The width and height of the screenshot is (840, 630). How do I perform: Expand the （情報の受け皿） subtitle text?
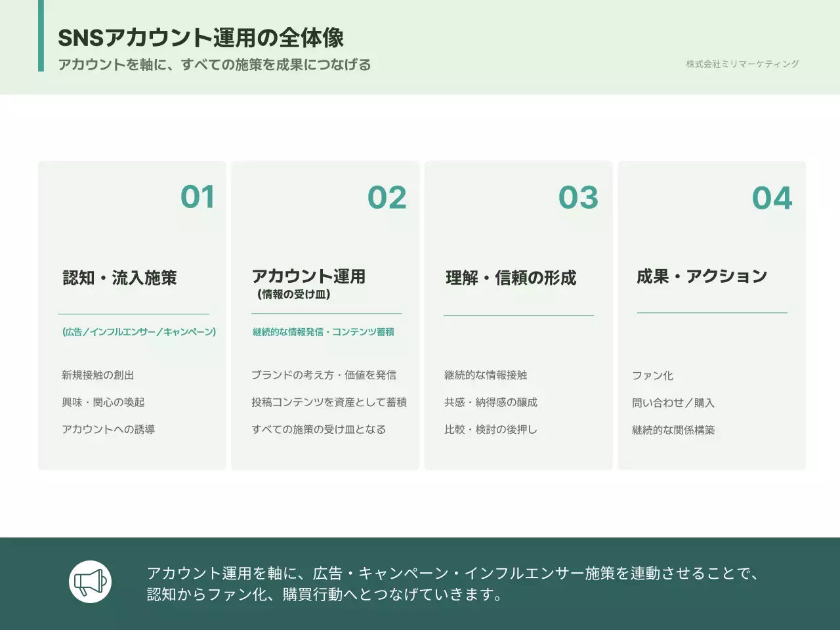[x=295, y=295]
